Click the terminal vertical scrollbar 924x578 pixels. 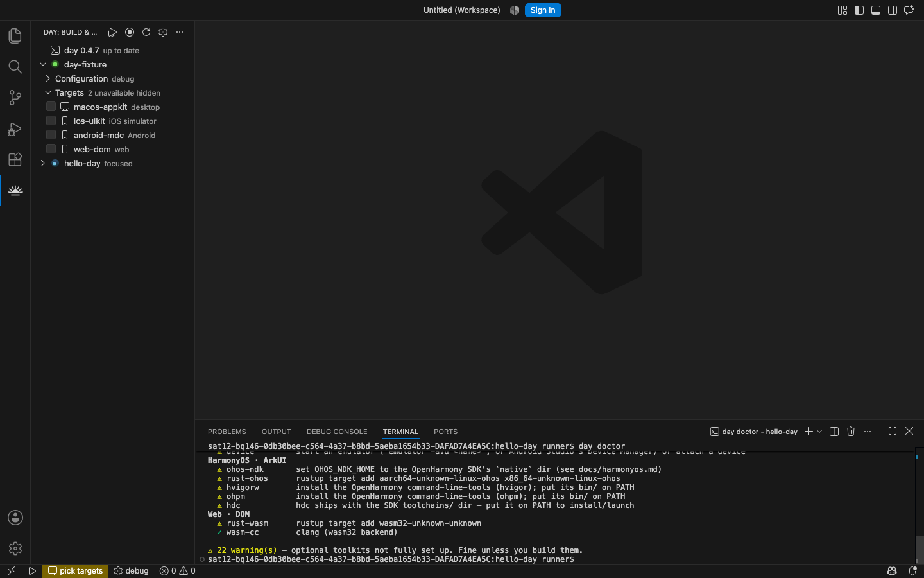(x=920, y=549)
